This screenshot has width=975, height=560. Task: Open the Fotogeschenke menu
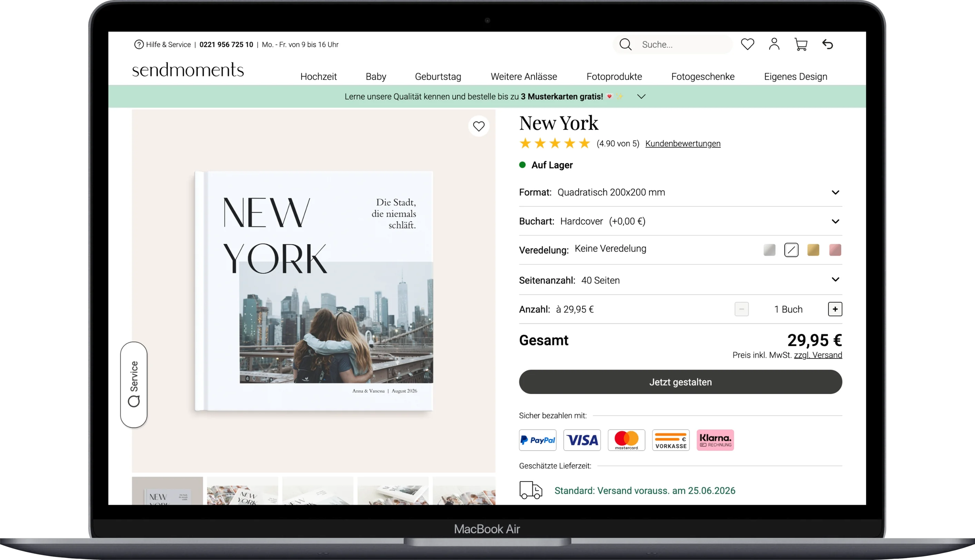tap(702, 77)
